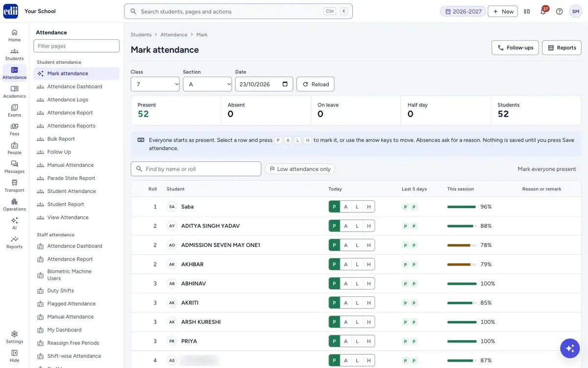This screenshot has width=588, height=368.
Task: Click AKHBAR's 79% session progress bar
Action: point(462,264)
